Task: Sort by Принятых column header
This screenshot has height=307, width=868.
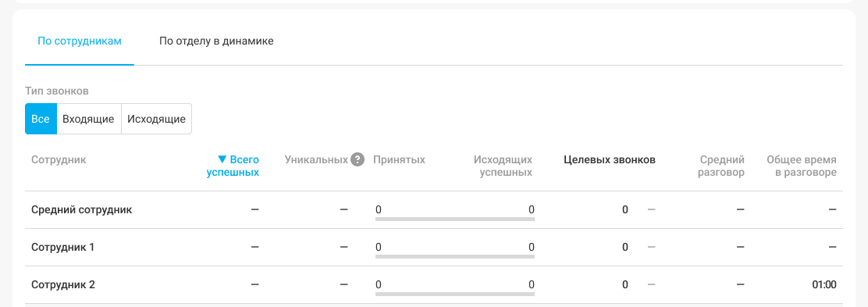Action: [399, 160]
